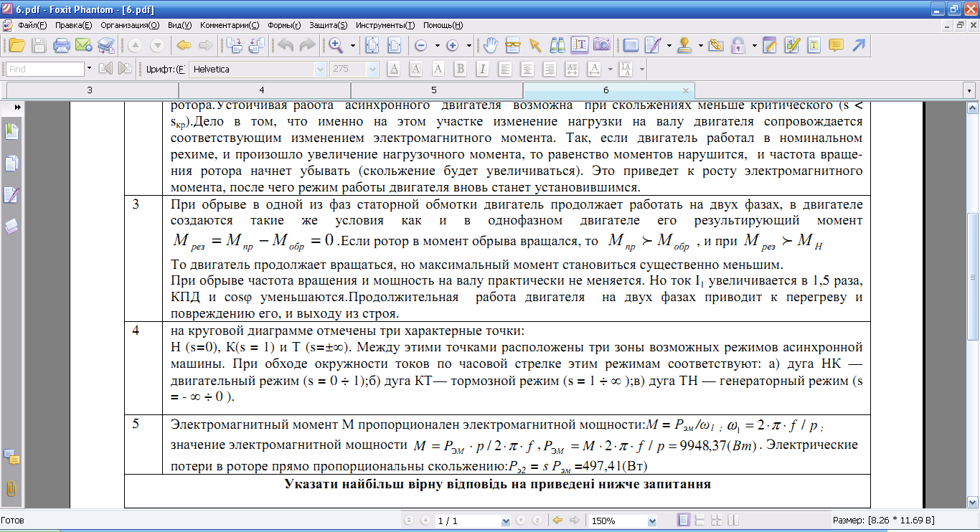This screenshot has height=532, width=980.
Task: Toggle single page layout in status bar
Action: (684, 521)
